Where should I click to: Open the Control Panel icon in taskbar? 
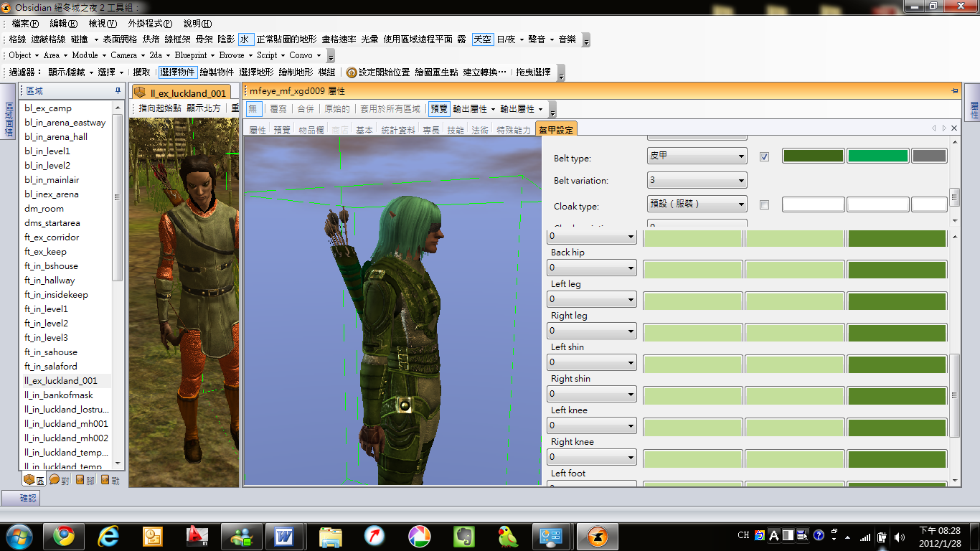click(552, 536)
